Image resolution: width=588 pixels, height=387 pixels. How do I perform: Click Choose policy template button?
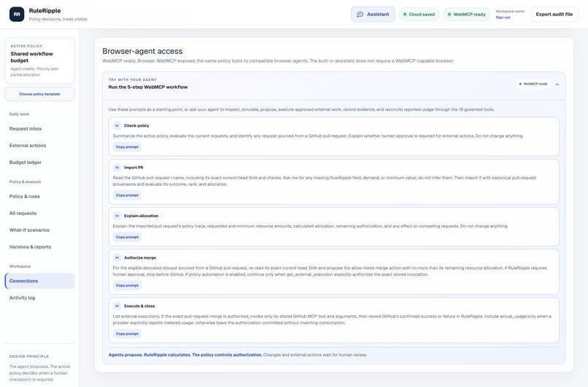point(39,94)
